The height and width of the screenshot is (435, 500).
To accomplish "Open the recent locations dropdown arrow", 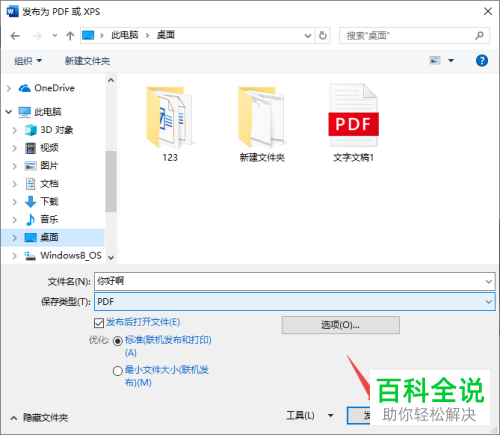I will [x=55, y=35].
